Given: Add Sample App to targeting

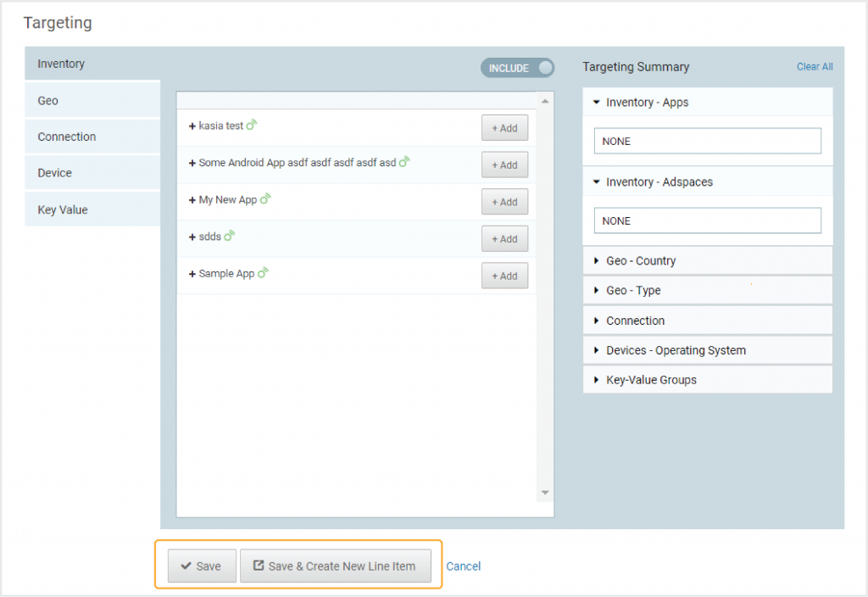Looking at the screenshot, I should click(x=504, y=276).
